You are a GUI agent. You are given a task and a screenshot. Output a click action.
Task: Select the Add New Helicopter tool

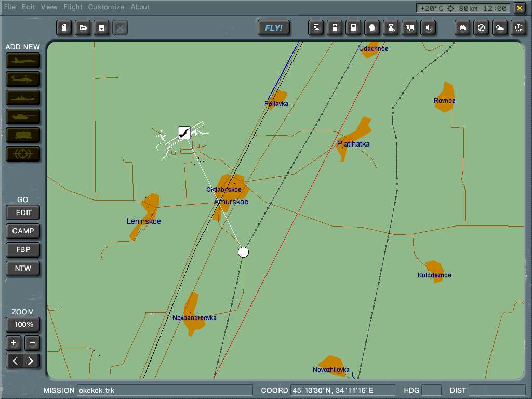pyautogui.click(x=22, y=78)
